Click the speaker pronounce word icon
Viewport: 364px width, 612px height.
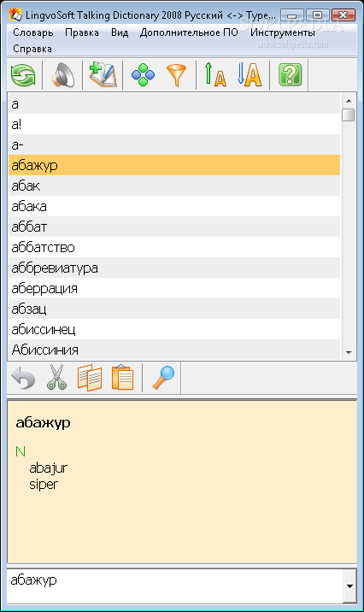tap(62, 75)
